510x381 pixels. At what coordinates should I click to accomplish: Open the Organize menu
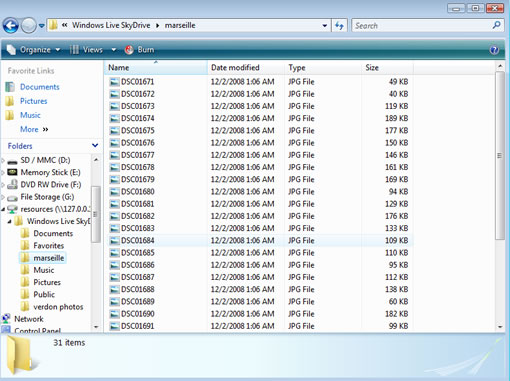pyautogui.click(x=34, y=50)
